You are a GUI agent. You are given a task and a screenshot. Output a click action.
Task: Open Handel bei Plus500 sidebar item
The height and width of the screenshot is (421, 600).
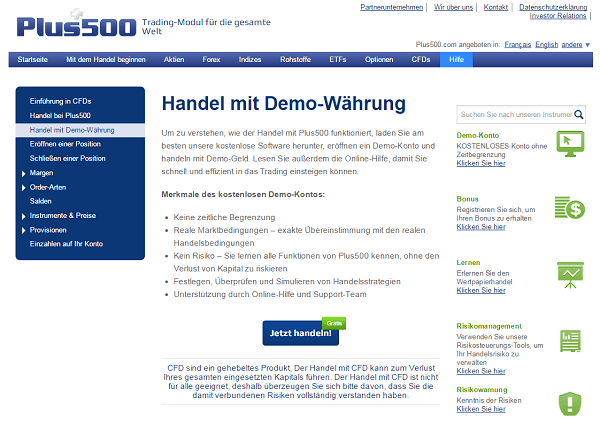click(60, 116)
